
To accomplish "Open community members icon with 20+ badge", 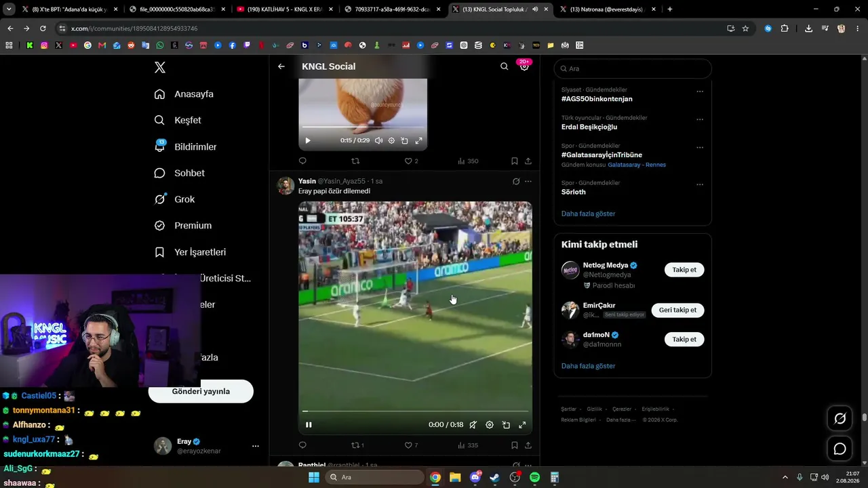I will [524, 66].
